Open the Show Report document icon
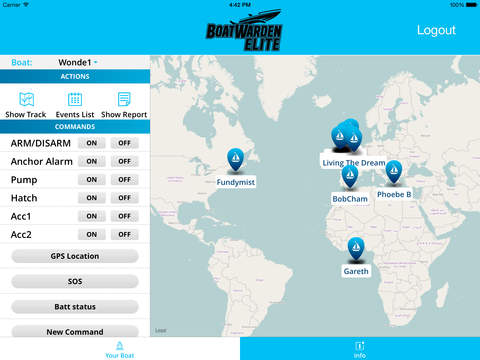The image size is (480, 360). point(124,99)
